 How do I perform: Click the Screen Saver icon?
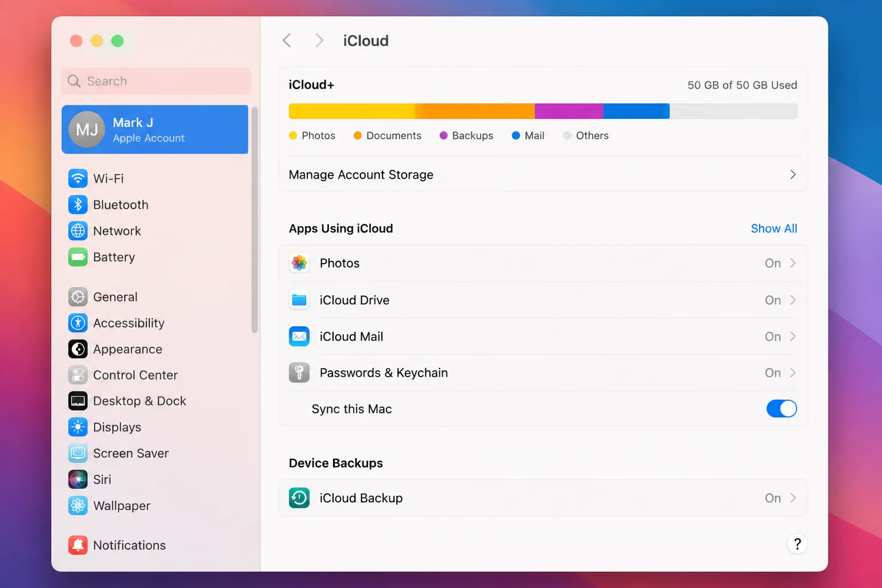point(78,453)
